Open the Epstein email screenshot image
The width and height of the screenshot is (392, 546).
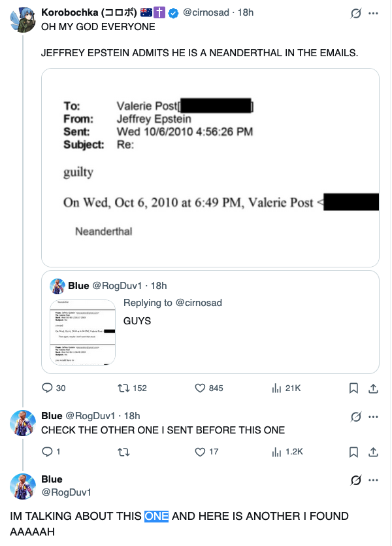tap(210, 167)
